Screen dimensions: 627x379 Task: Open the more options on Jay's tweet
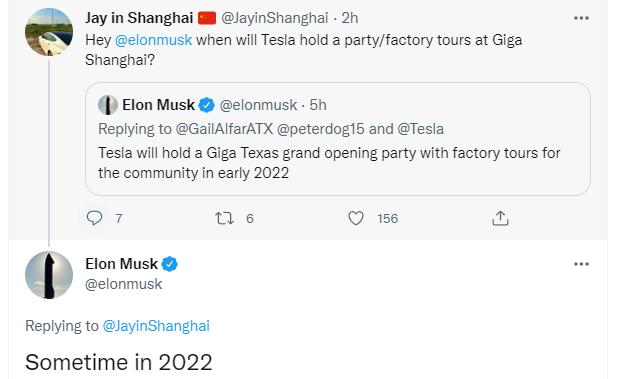pos(581,18)
